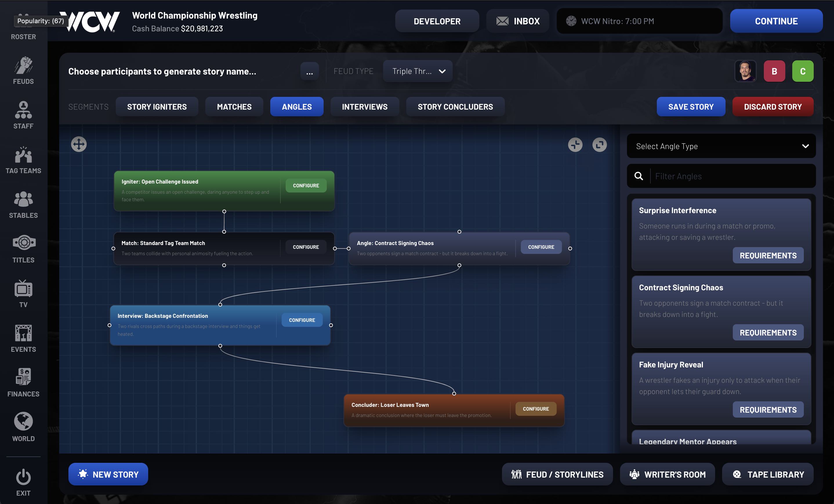Switch to the Story Concluders tab
Image resolution: width=834 pixels, height=504 pixels.
(x=455, y=107)
